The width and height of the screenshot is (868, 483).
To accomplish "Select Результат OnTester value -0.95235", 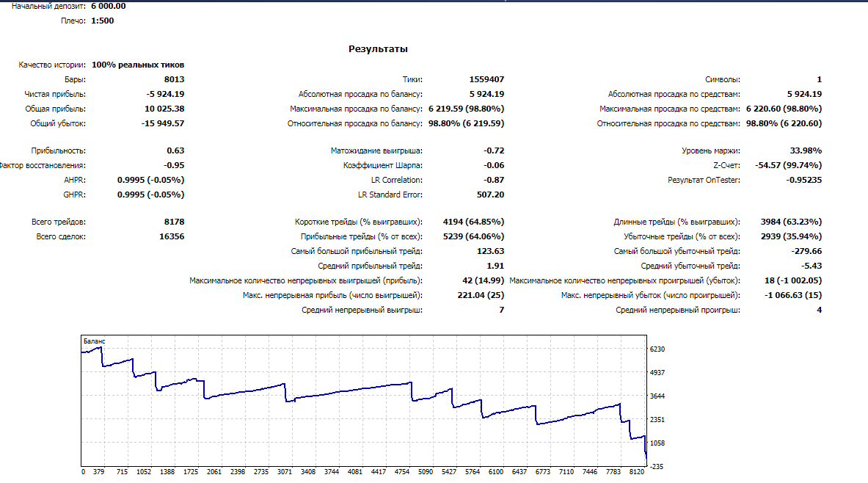I will [804, 180].
